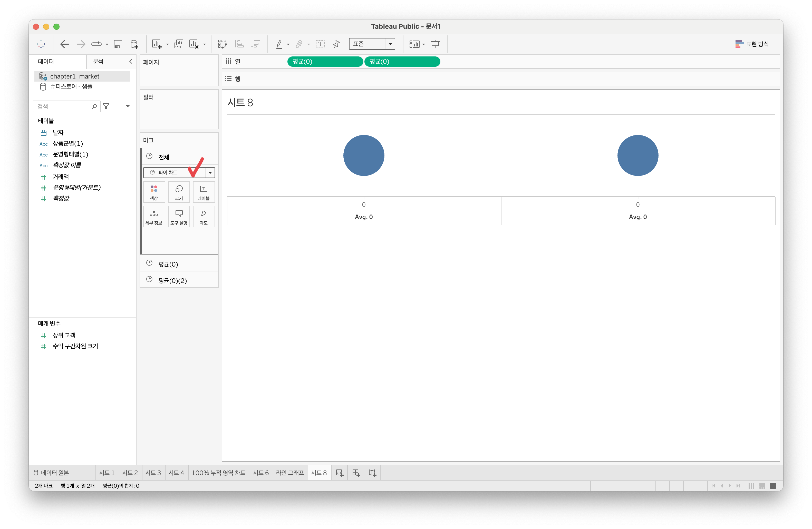The image size is (812, 529).
Task: Click the new worksheet toolbar icon
Action: [x=157, y=44]
